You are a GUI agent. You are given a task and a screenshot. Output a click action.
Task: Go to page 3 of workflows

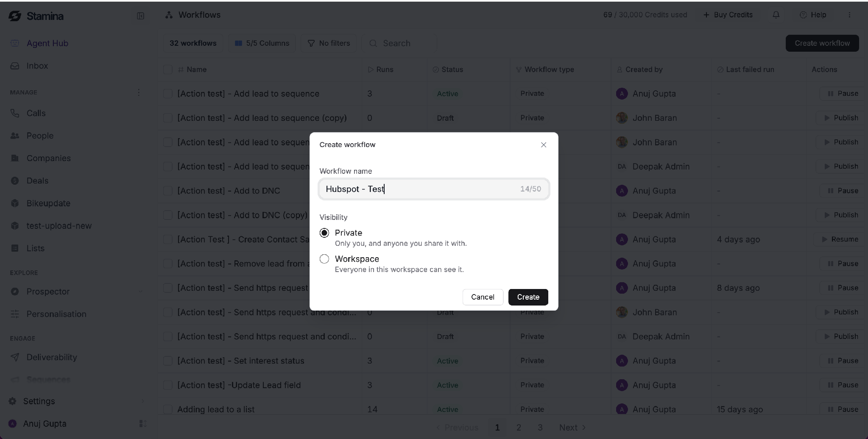coord(540,428)
